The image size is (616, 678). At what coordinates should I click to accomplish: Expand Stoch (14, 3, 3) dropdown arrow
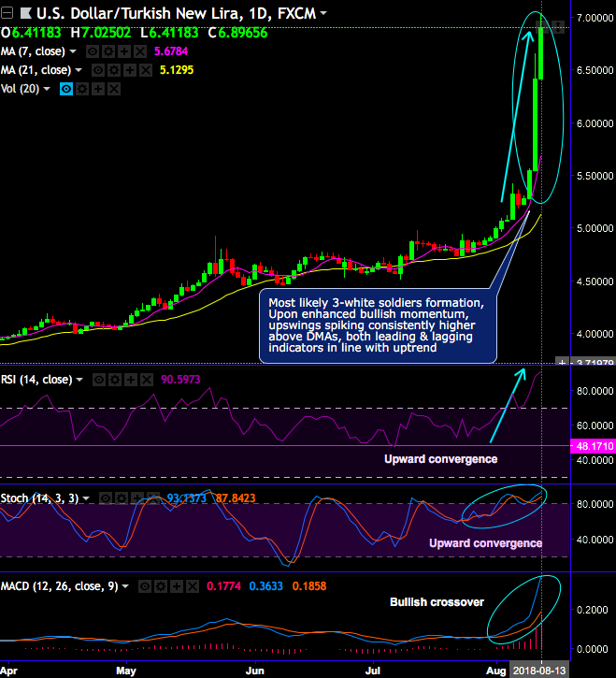point(86,498)
